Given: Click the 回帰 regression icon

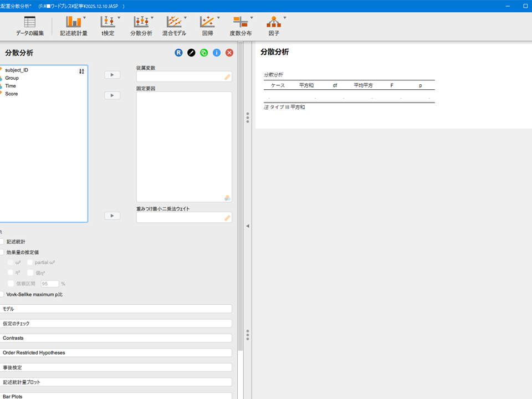Looking at the screenshot, I should (207, 26).
